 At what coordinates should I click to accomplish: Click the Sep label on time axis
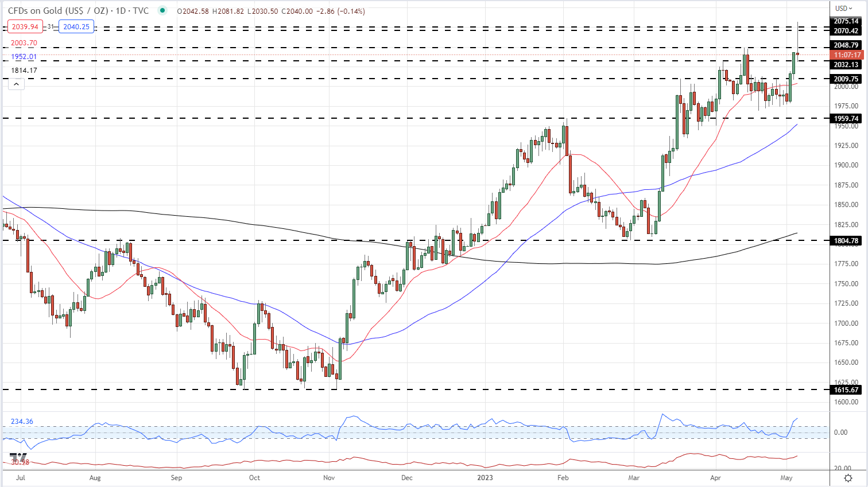pyautogui.click(x=176, y=477)
